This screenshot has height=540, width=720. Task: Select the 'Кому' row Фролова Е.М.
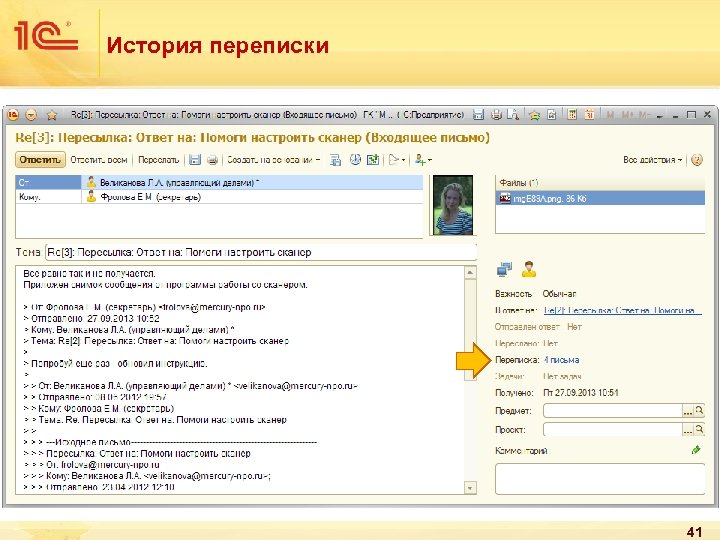pos(219,197)
